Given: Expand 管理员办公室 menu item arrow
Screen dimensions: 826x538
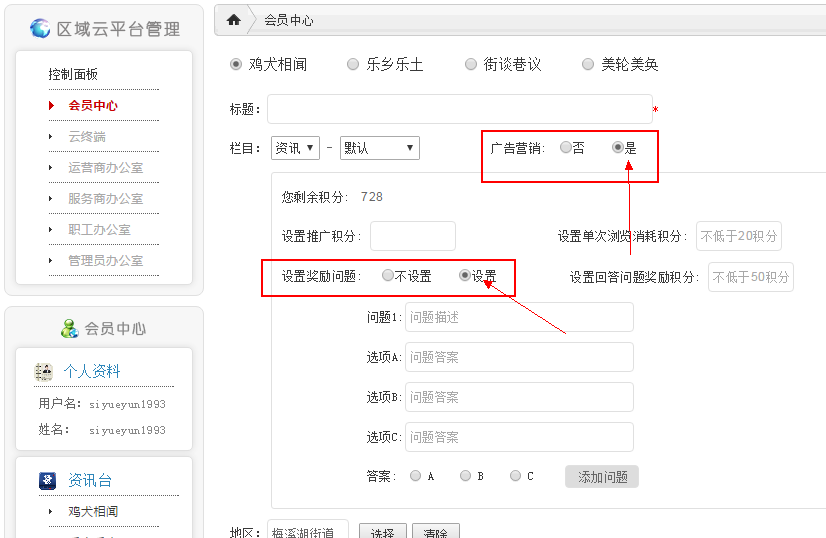Looking at the screenshot, I should [51, 260].
